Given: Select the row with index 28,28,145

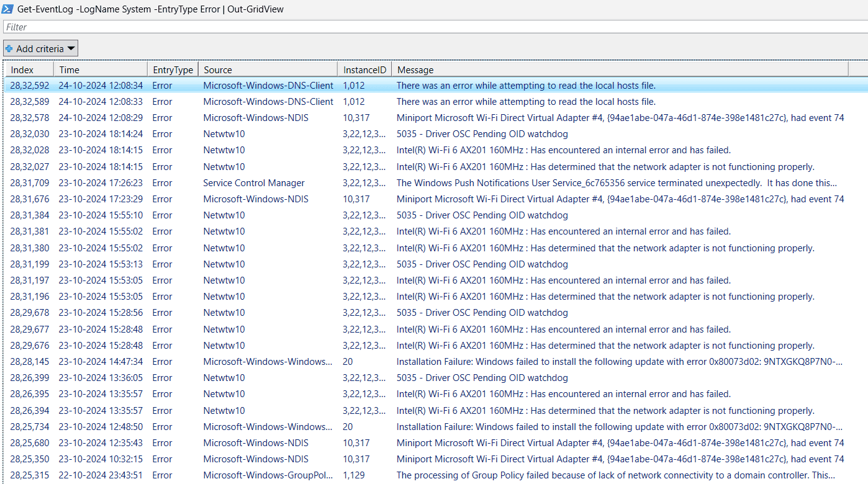Looking at the screenshot, I should click(x=436, y=362).
